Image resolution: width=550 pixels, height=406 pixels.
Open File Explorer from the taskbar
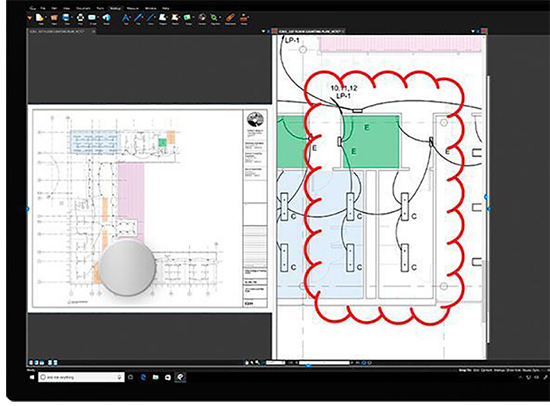155,377
